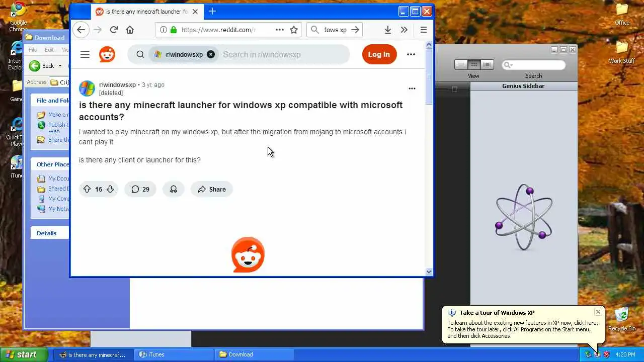The height and width of the screenshot is (362, 644).
Task: Open the r/windowsxp community avatar
Action: click(x=87, y=88)
